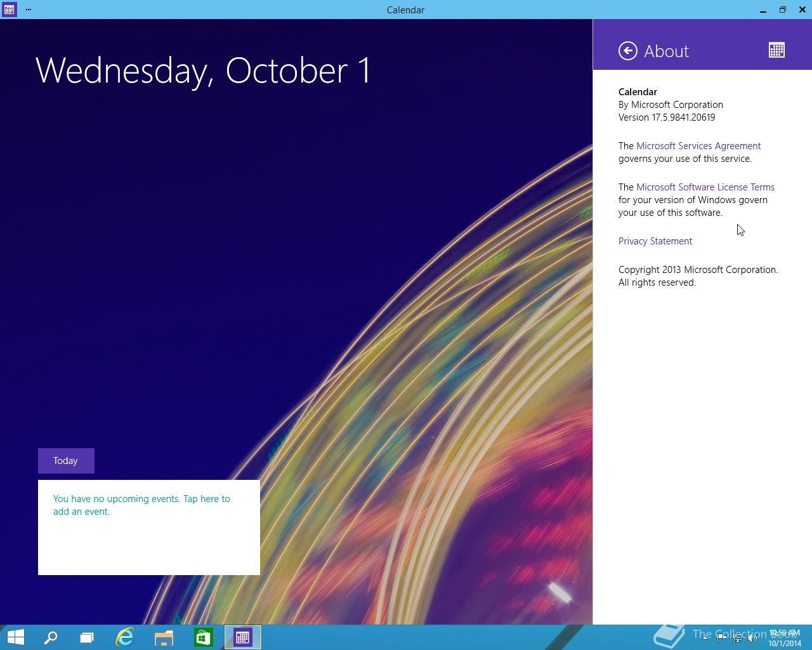The image size is (812, 650).
Task: Open the network status tray icon
Action: [737, 638]
